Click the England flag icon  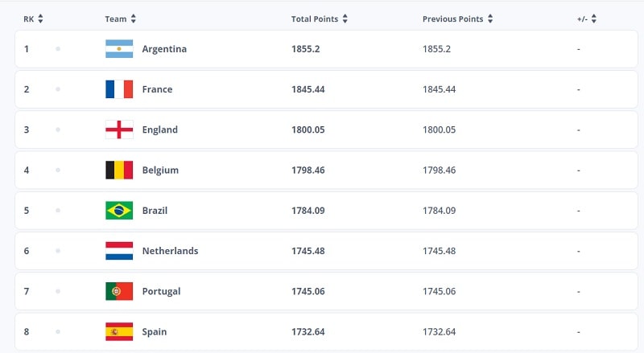tap(119, 129)
